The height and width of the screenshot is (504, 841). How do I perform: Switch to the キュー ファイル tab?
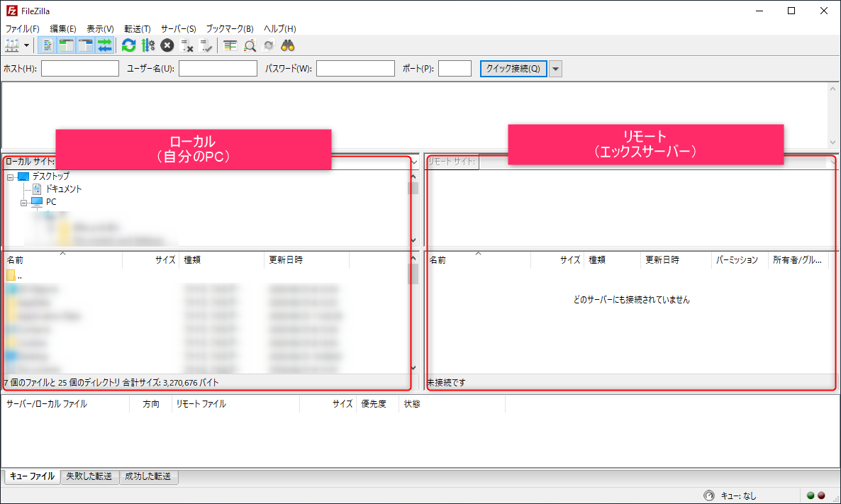click(x=32, y=476)
